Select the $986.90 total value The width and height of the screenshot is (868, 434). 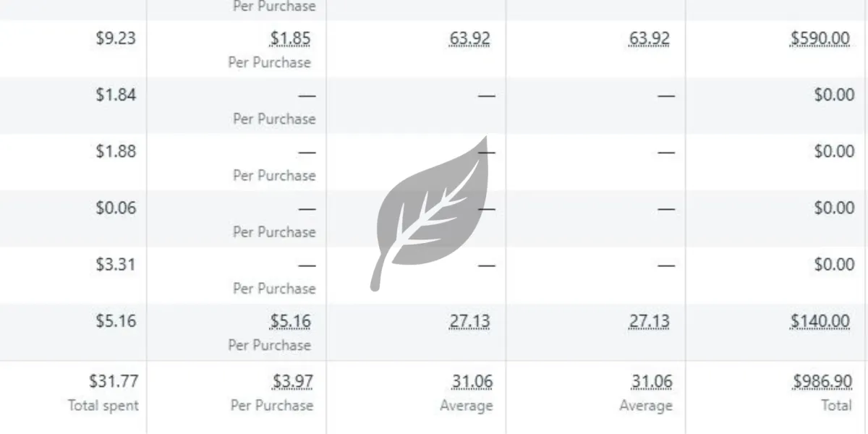(820, 381)
